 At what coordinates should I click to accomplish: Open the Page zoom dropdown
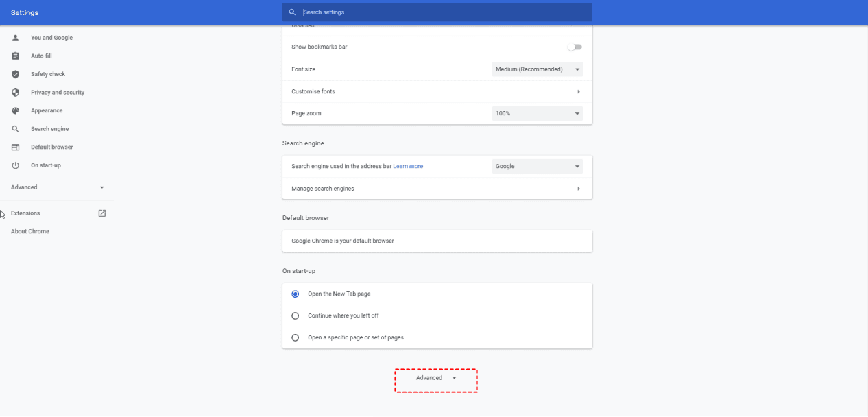click(x=538, y=113)
